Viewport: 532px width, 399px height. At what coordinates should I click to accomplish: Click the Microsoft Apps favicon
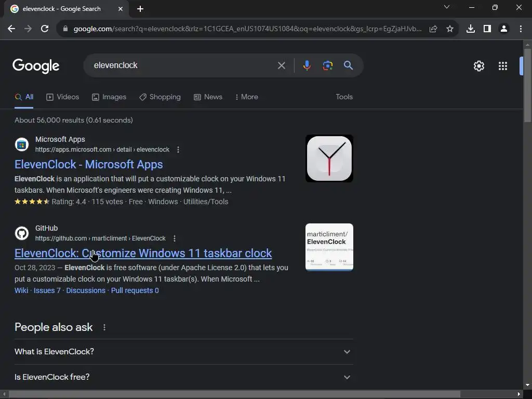pyautogui.click(x=22, y=144)
